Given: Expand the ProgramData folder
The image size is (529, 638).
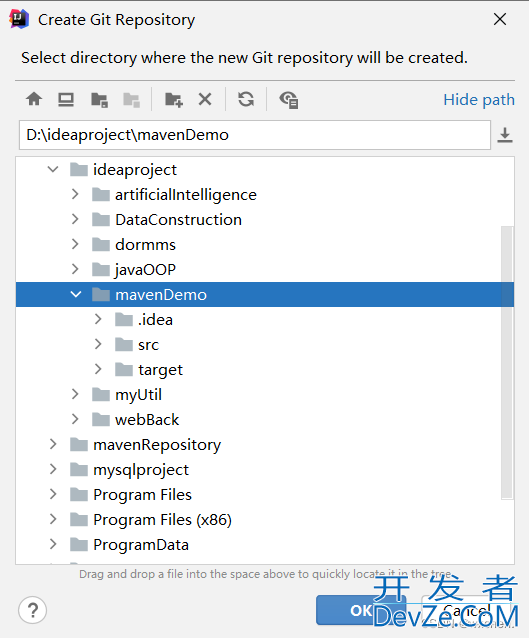Looking at the screenshot, I should tap(53, 544).
